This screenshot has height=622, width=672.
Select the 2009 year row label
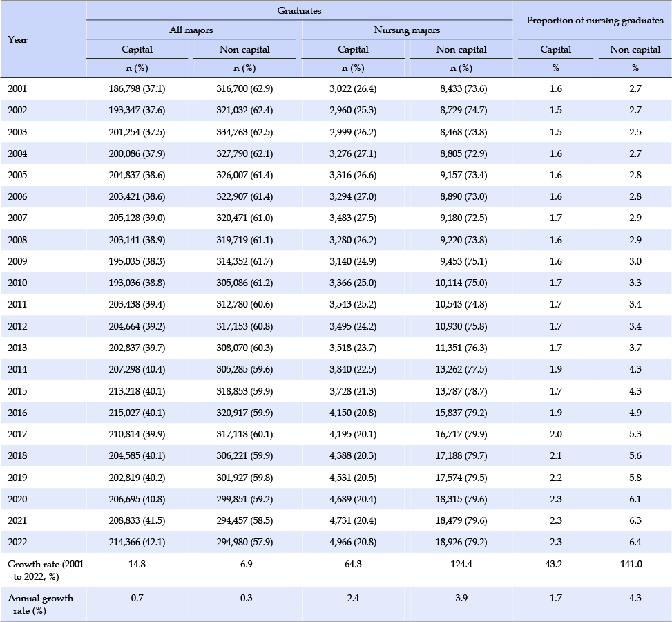17,261
